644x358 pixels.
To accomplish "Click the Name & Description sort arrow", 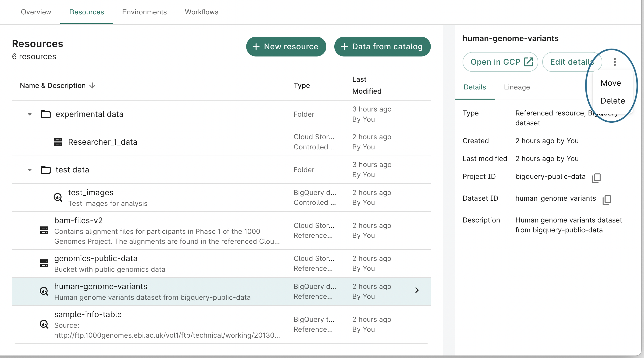I will [x=93, y=85].
